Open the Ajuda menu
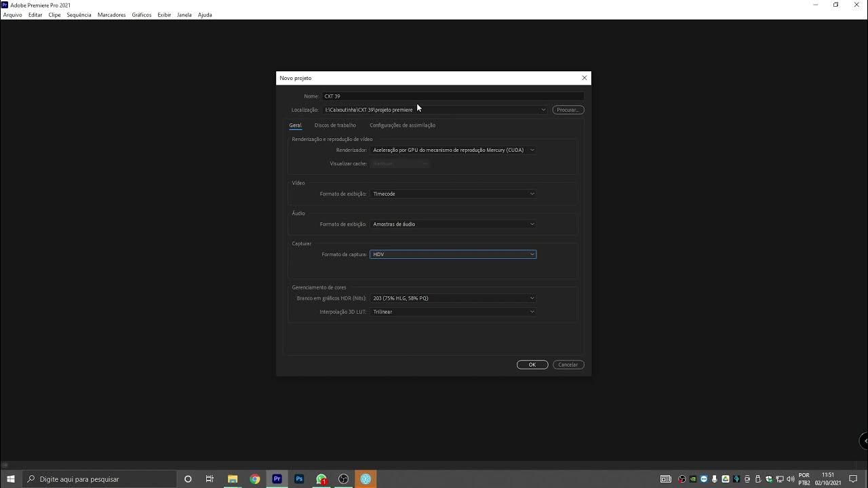Screen dimensions: 868x488 205,15
